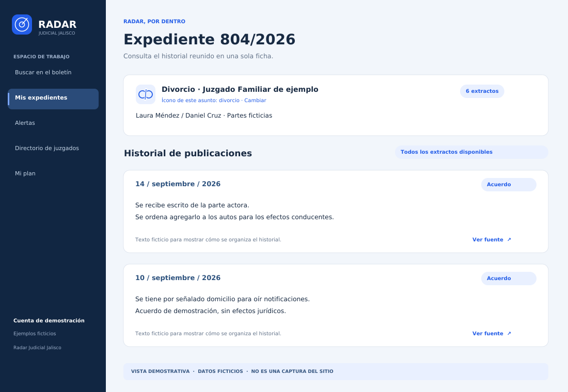Click the RADAR brand name
The height and width of the screenshot is (392, 568).
pyautogui.click(x=57, y=24)
